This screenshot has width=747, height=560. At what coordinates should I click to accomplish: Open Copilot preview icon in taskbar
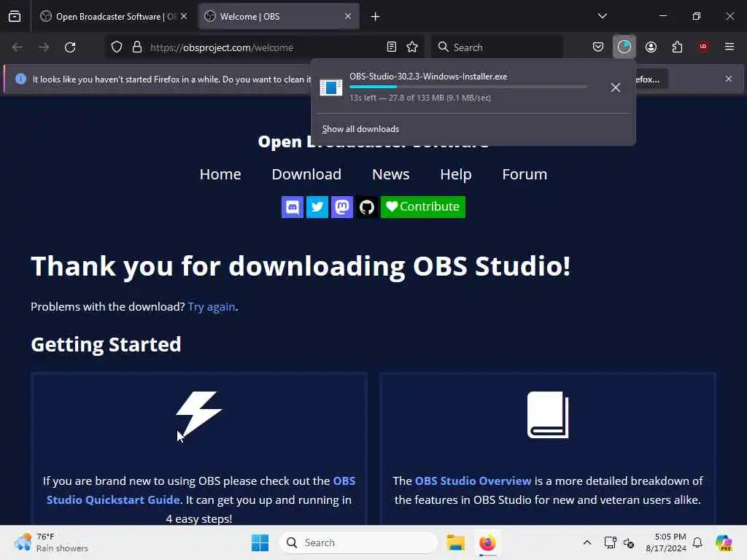(724, 542)
